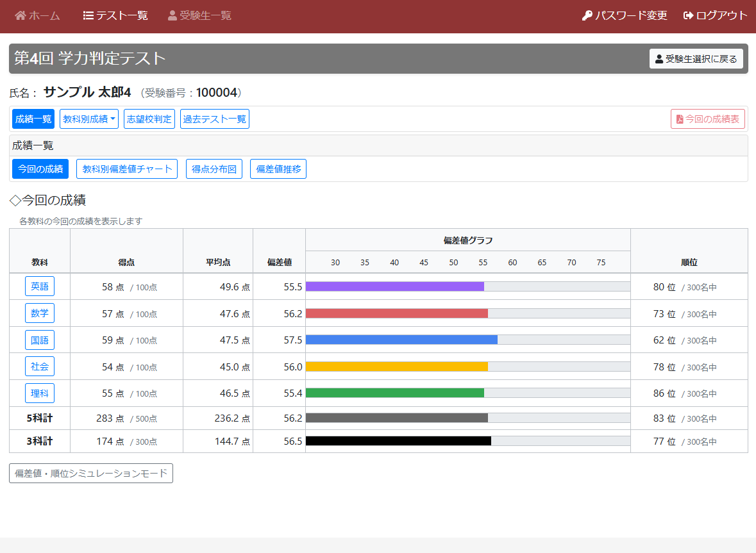Open the 英語 subject button
Viewport: 756px width, 553px height.
40,286
